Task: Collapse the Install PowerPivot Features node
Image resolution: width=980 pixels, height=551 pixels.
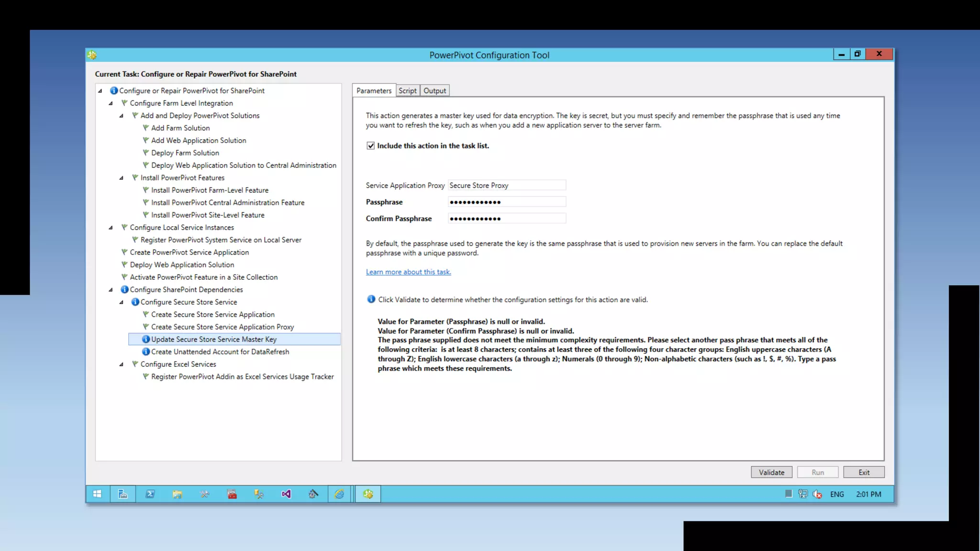Action: [122, 178]
